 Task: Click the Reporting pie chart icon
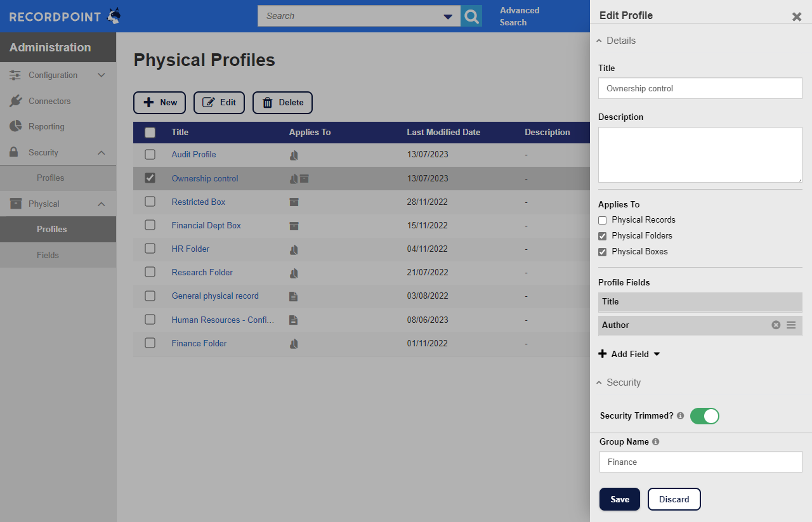(x=15, y=126)
